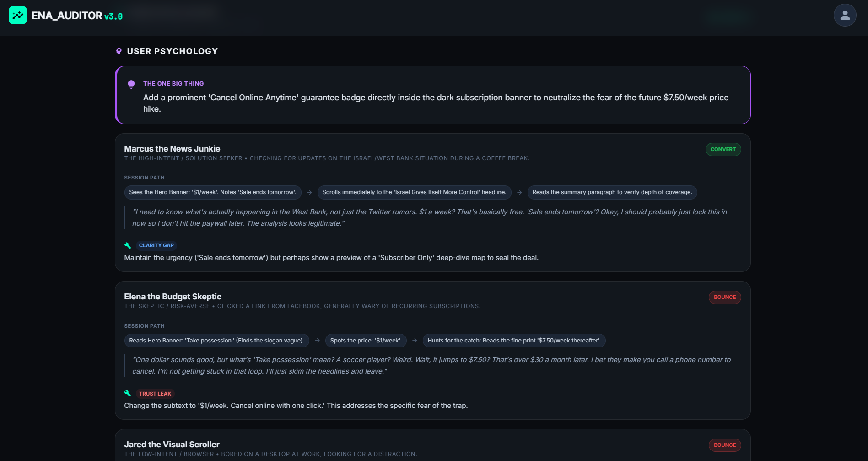Select the 'Israel Gives Itself More Control' step
Image resolution: width=868 pixels, height=461 pixels.
pos(414,192)
